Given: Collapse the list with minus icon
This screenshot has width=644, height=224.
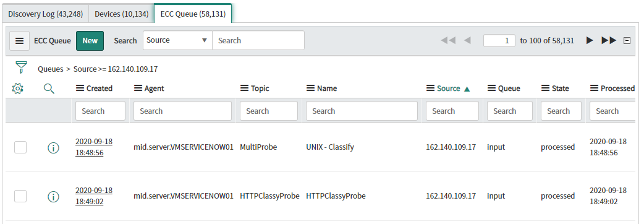Looking at the screenshot, I should click(627, 41).
